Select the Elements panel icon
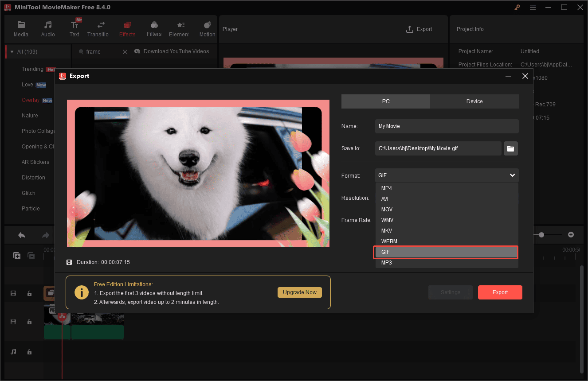Viewport: 588px width, 381px height. [x=179, y=28]
